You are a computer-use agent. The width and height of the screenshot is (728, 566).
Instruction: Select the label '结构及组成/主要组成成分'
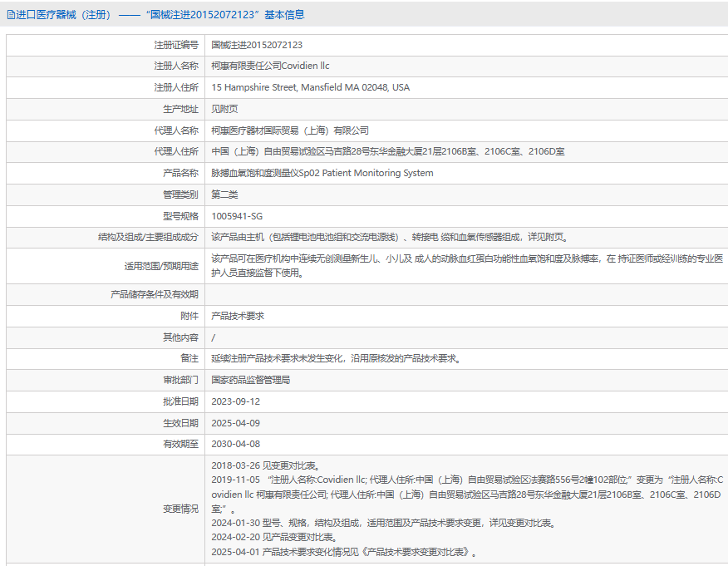click(148, 237)
